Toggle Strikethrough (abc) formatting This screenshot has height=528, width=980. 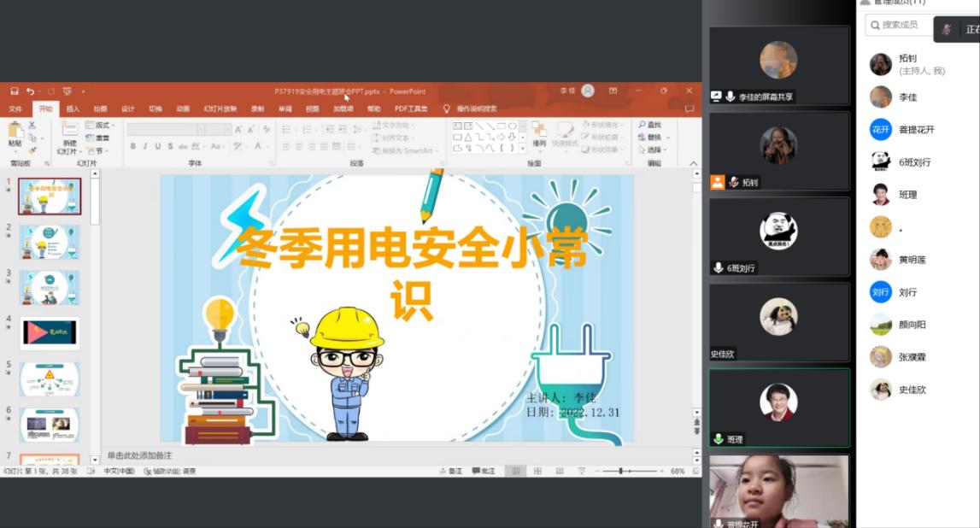[183, 146]
